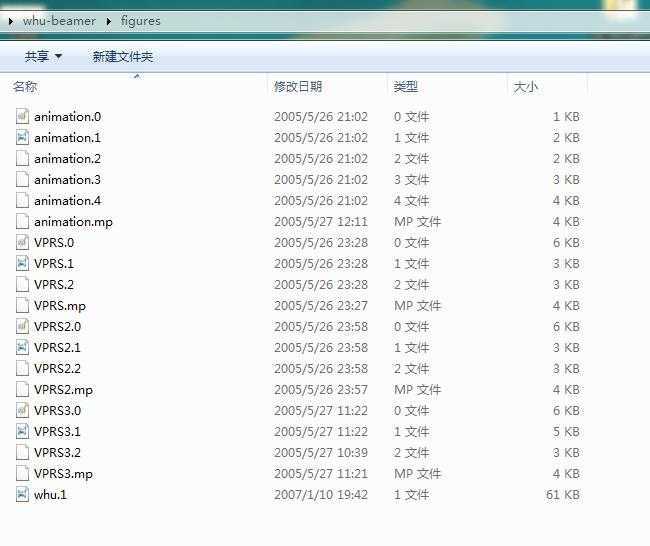Sort by the 类型 column header
The image size is (650, 546).
[x=405, y=87]
